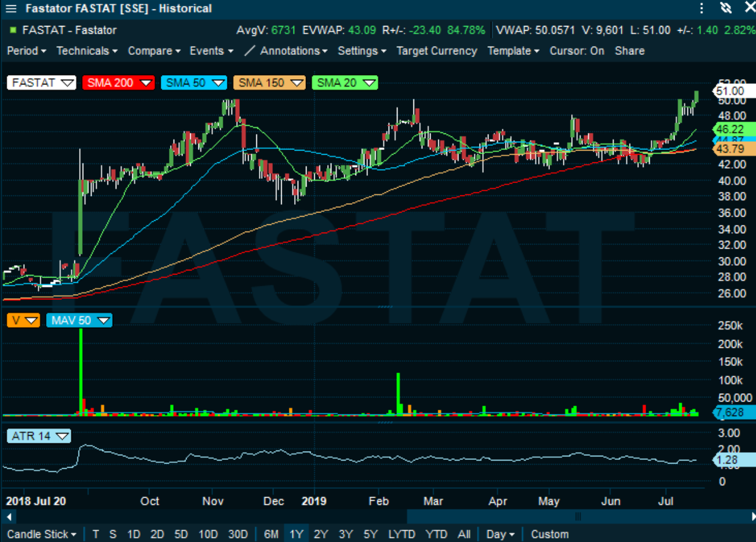Expand the Template dropdown
The width and height of the screenshot is (756, 542).
click(x=513, y=51)
